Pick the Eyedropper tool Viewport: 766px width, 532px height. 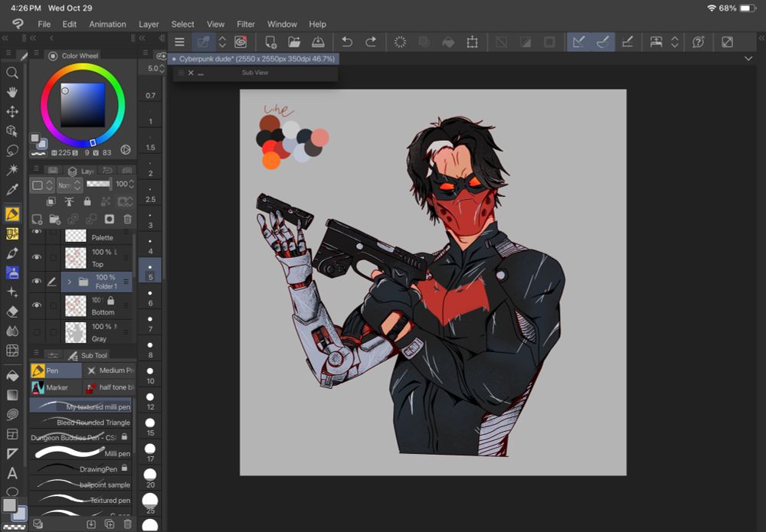tap(12, 190)
